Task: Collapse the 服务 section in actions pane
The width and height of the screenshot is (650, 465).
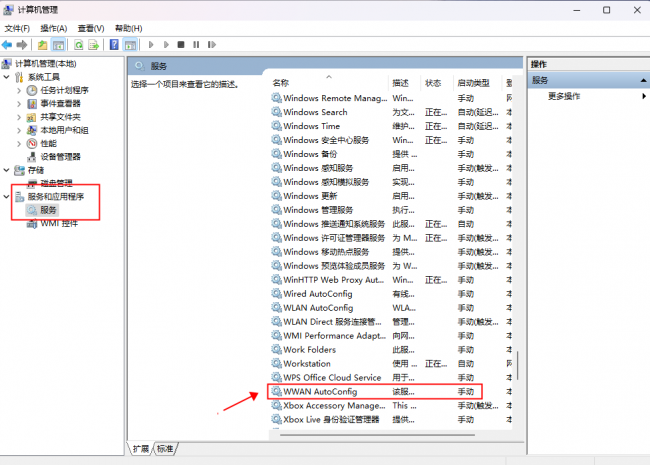Action: pyautogui.click(x=643, y=80)
